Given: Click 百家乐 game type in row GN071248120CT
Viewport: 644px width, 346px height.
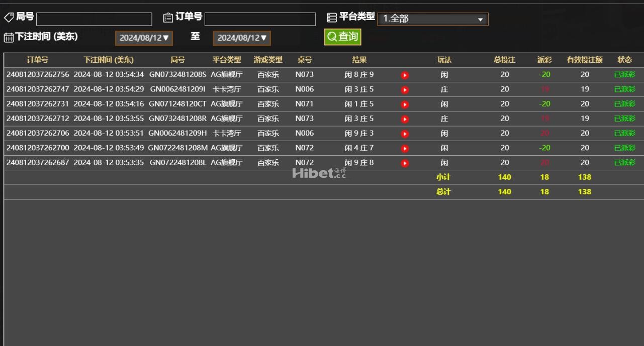Looking at the screenshot, I should point(268,104).
